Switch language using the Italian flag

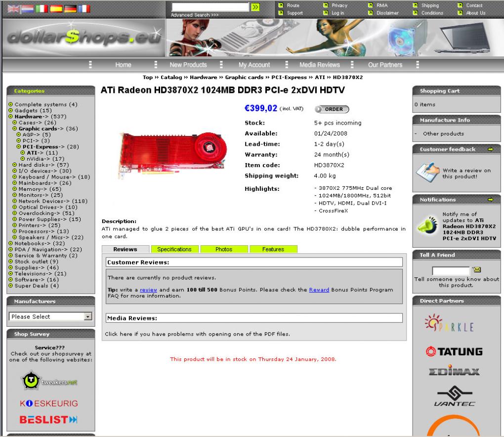click(42, 9)
